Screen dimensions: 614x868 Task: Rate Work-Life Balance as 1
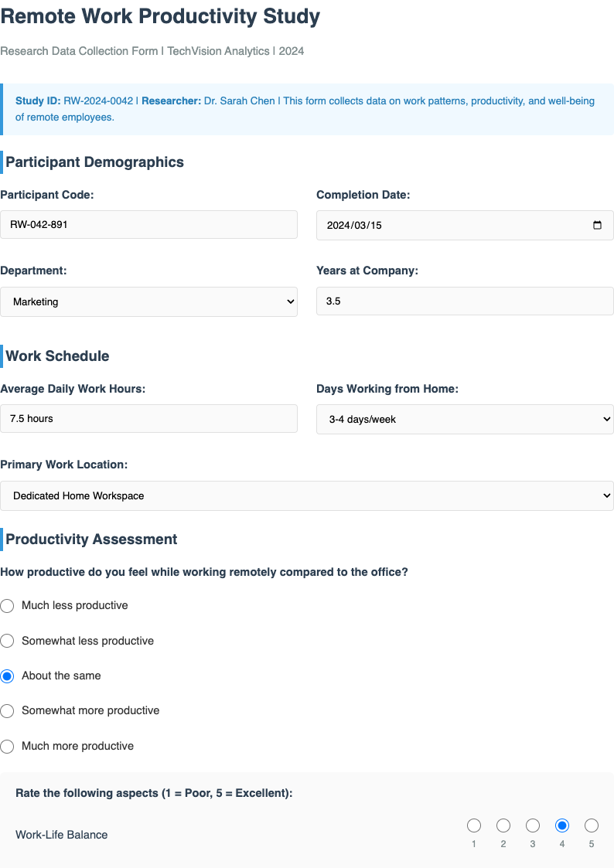pos(474,825)
